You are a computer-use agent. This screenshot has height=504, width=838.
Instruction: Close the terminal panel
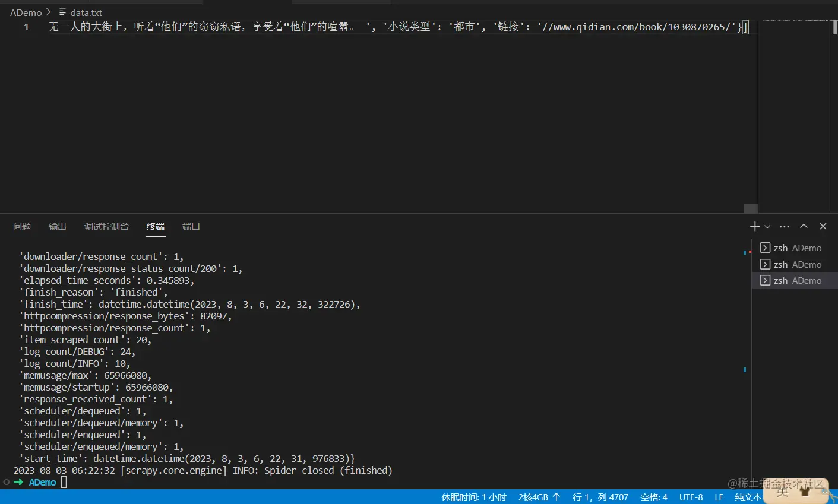(823, 226)
